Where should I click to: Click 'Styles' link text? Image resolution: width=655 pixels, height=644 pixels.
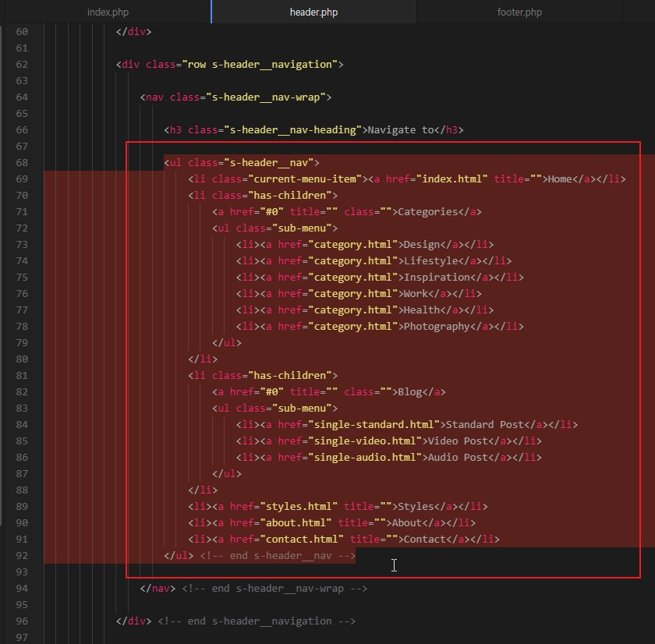(416, 507)
